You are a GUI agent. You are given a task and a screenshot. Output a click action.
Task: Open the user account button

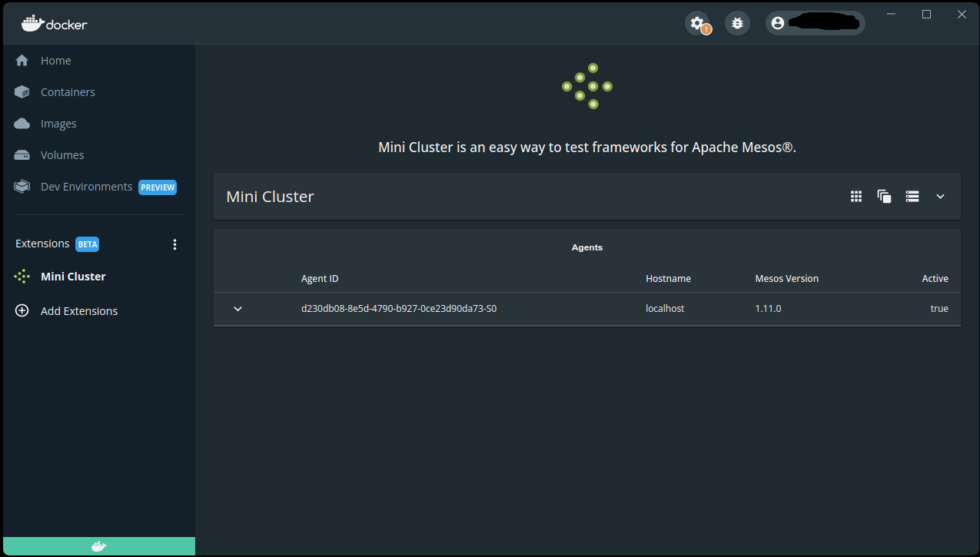pos(816,23)
